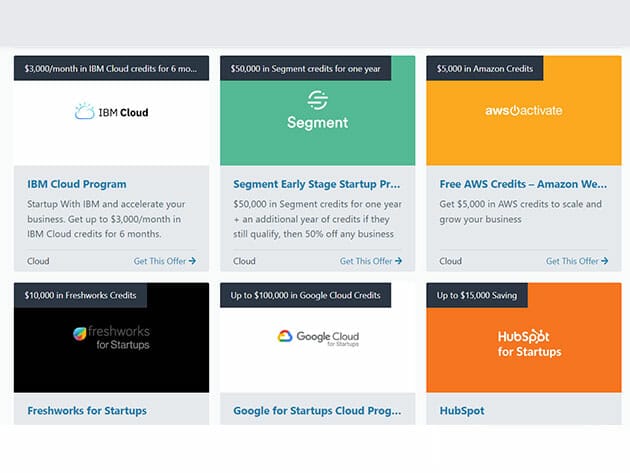Select the Cloud tag on Segment card
Viewport: 630px width, 473px height.
244,261
